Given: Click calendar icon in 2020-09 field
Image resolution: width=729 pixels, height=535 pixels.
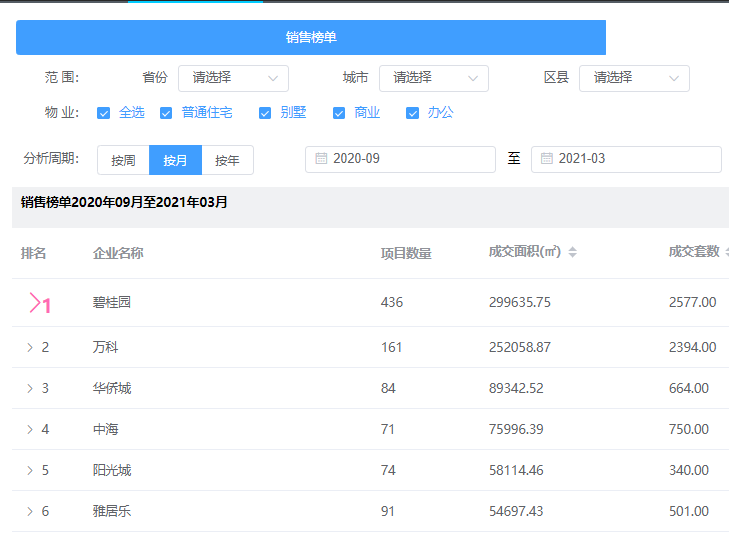Looking at the screenshot, I should 321,159.
